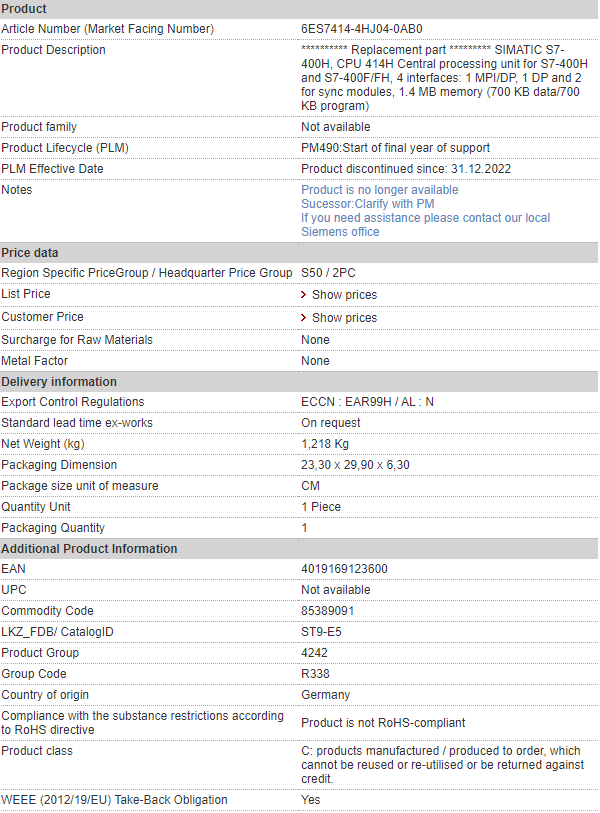Click the 'Product is not RoHS-compliant' text
This screenshot has height=813, width=600.
click(x=383, y=723)
